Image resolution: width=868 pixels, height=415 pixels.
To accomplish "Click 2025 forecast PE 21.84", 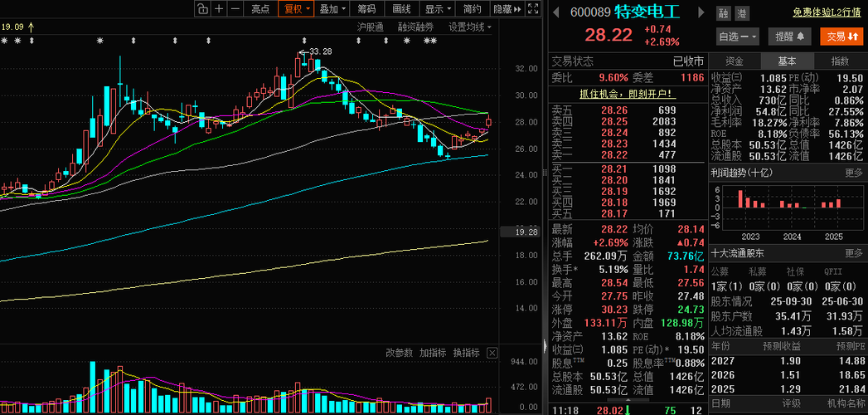I will [x=851, y=389].
